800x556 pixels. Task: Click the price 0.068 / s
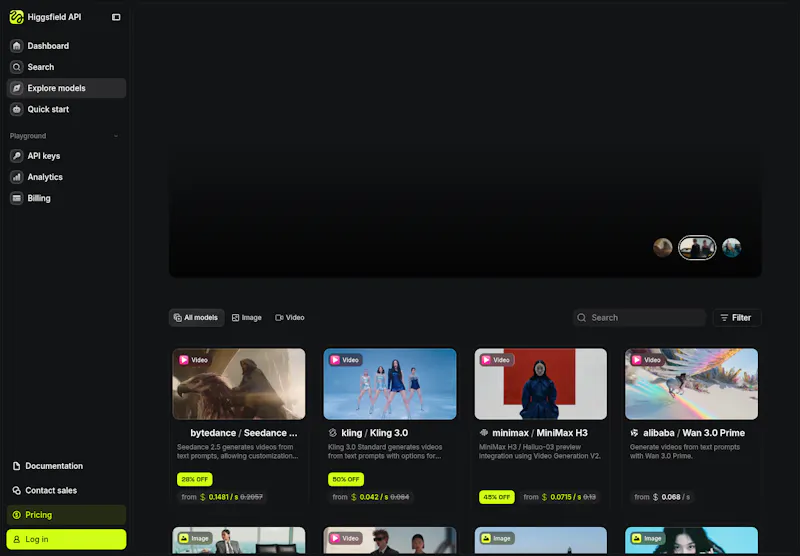[x=676, y=497]
